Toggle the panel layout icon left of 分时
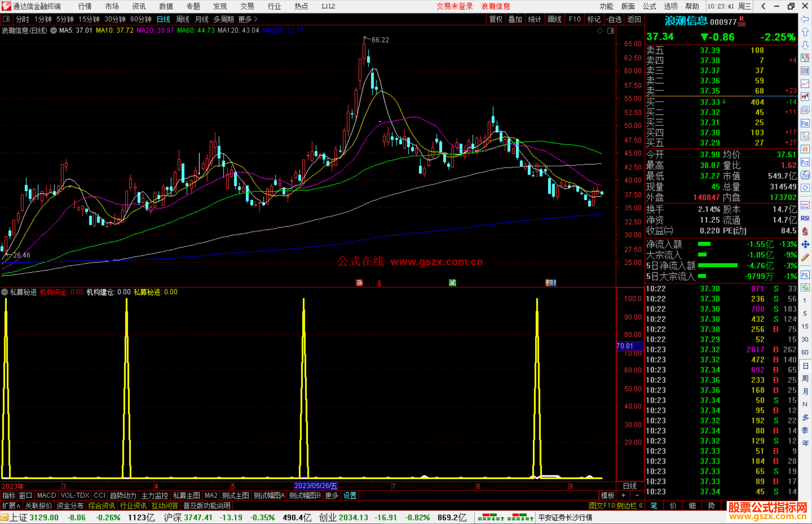The height and width of the screenshot is (524, 812). coord(6,19)
